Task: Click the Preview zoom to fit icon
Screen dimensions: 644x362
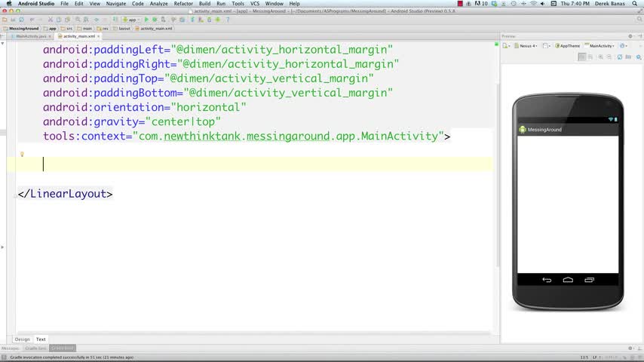Action: [581, 57]
